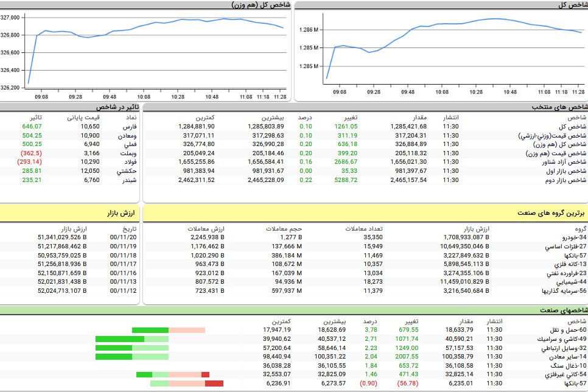The width and height of the screenshot is (588, 392).
Task: Click the green bar in the 14-ساير معادن row
Action: point(117,357)
